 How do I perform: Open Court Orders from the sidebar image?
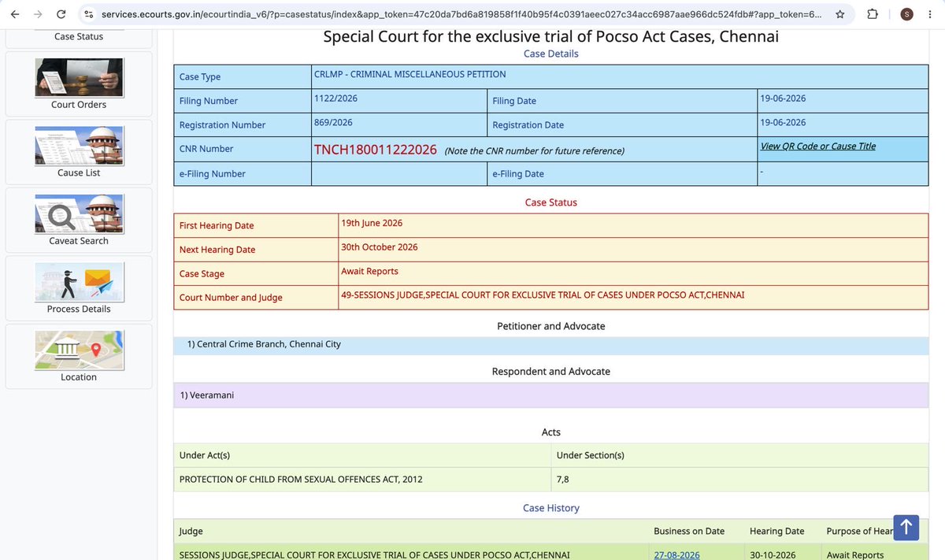pyautogui.click(x=79, y=76)
